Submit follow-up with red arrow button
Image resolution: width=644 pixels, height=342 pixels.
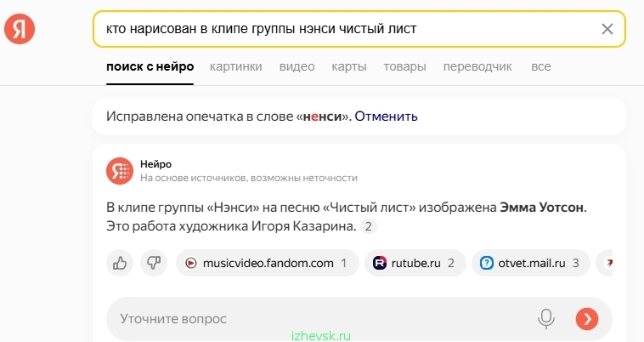pos(587,319)
